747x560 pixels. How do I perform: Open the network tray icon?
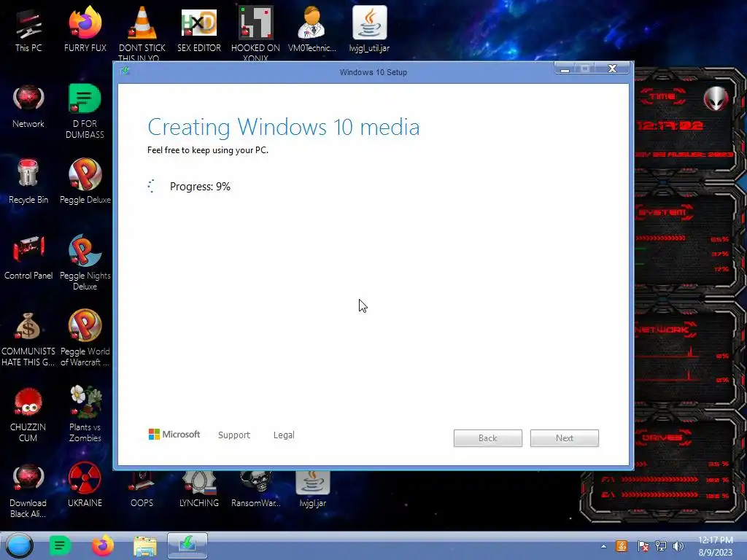(661, 546)
